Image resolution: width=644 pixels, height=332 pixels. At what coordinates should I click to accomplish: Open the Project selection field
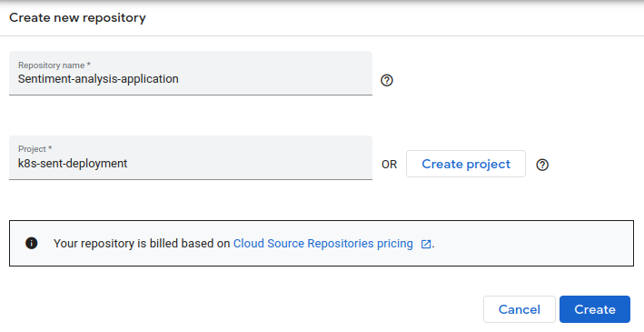(x=191, y=157)
